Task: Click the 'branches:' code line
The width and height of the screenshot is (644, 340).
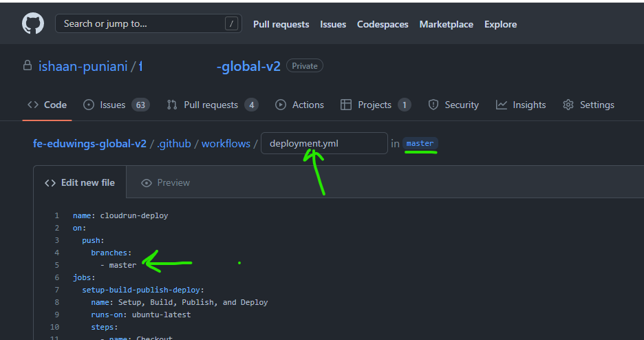Action: 111,253
